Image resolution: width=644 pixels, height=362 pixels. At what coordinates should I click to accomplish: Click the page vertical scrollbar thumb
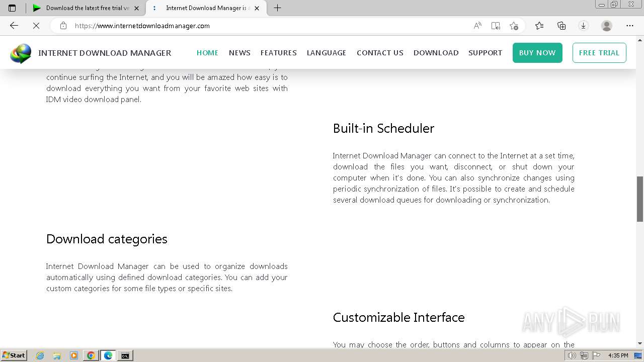tap(640, 199)
